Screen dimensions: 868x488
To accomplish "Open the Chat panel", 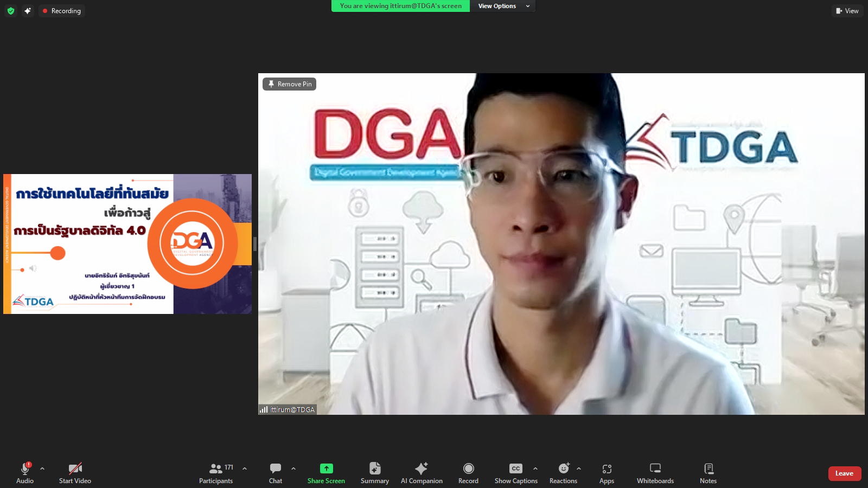I will (276, 473).
